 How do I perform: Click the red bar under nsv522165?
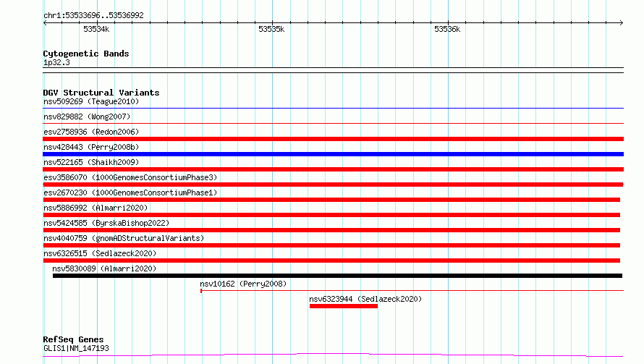(333, 169)
